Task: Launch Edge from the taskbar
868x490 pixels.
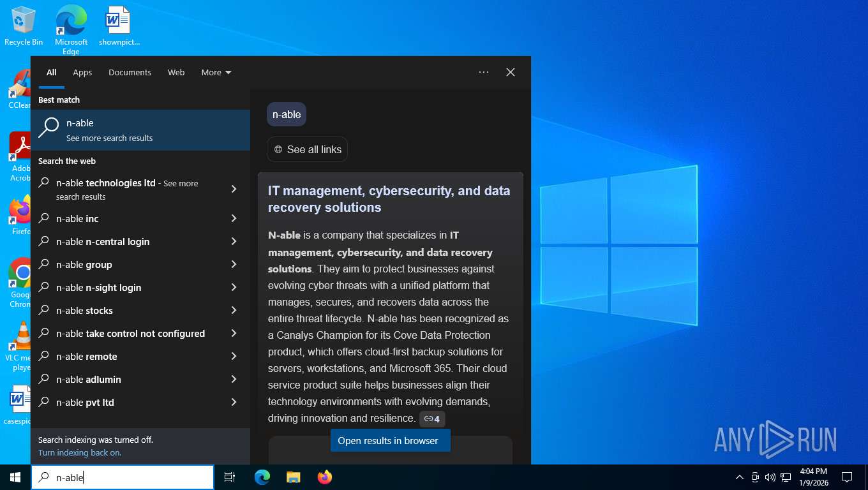Action: pyautogui.click(x=262, y=477)
